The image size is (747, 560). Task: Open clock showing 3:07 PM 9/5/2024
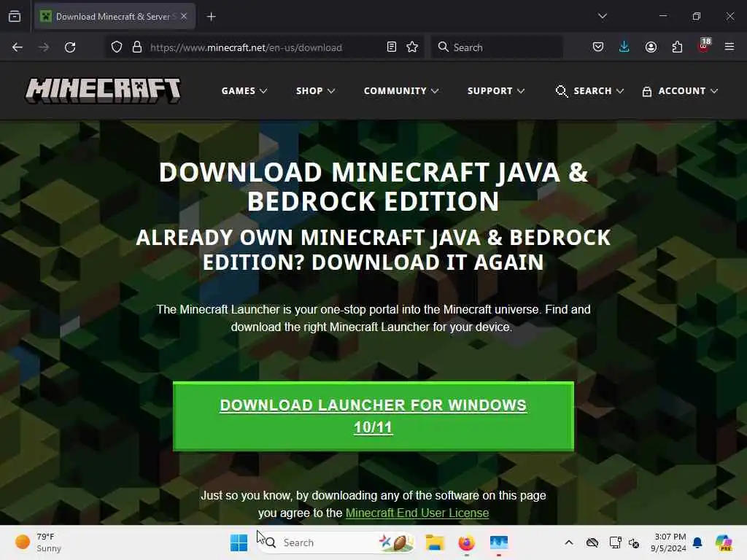click(668, 542)
